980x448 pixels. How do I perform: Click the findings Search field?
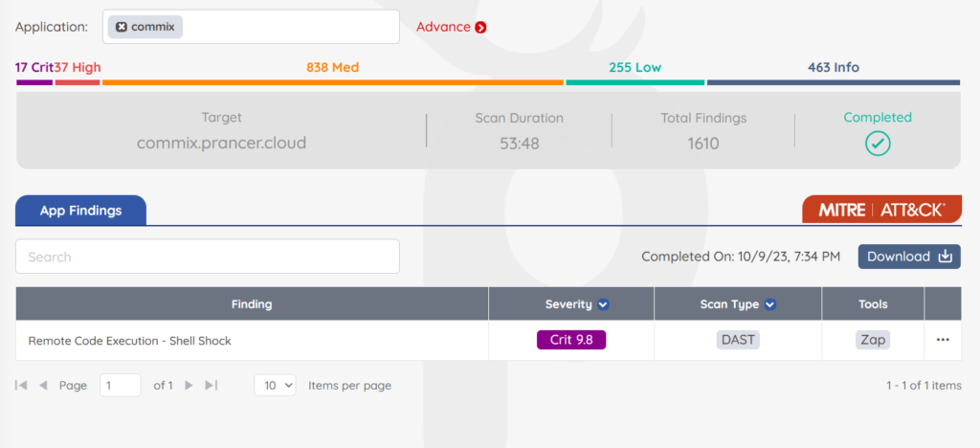pyautogui.click(x=208, y=257)
